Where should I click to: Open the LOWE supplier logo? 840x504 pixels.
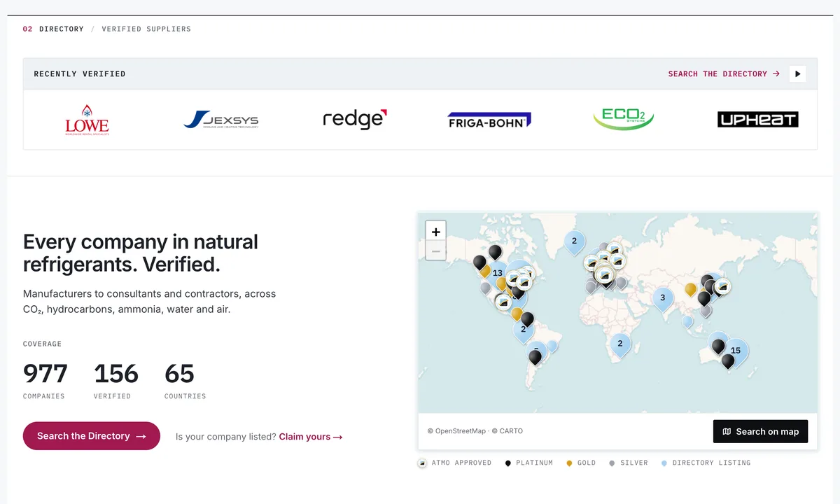[x=87, y=120]
